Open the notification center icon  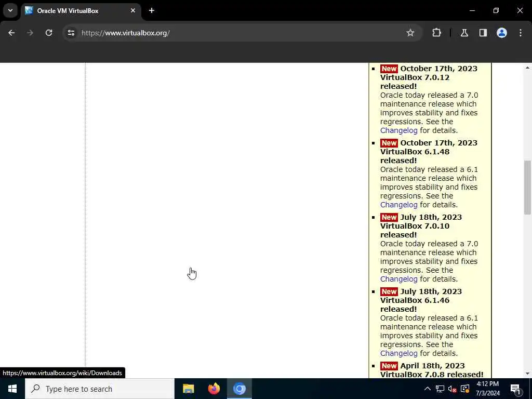pyautogui.click(x=515, y=389)
